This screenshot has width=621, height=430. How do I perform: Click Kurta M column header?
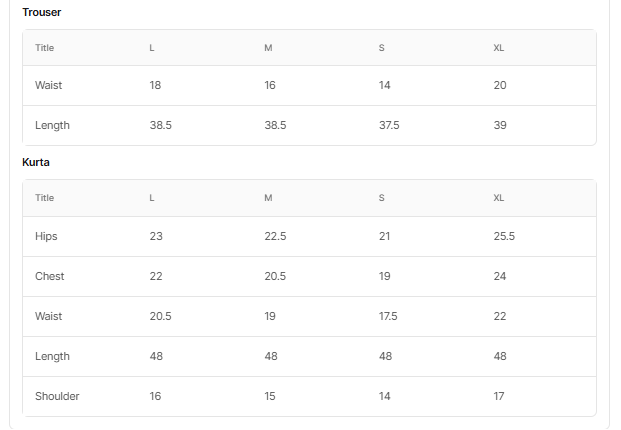click(268, 198)
